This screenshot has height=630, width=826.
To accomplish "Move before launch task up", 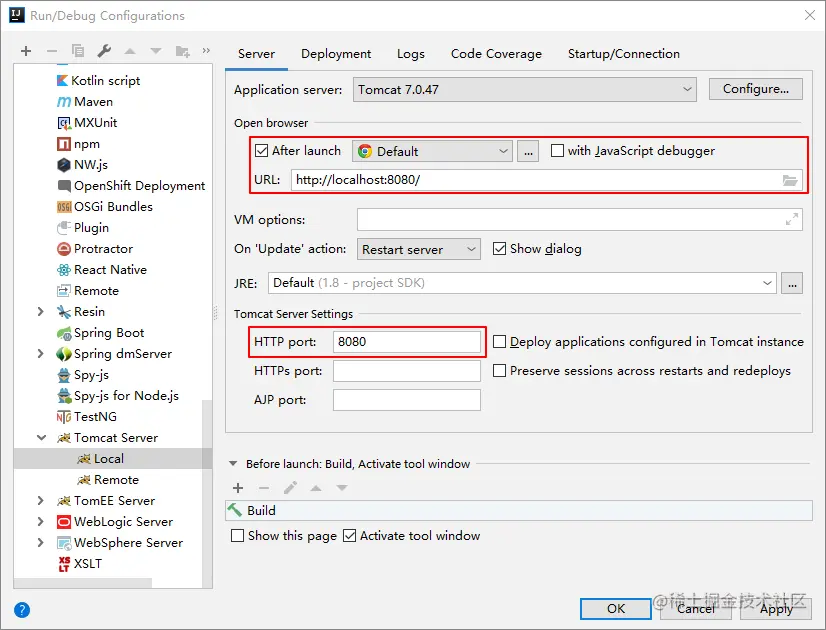I will (316, 488).
